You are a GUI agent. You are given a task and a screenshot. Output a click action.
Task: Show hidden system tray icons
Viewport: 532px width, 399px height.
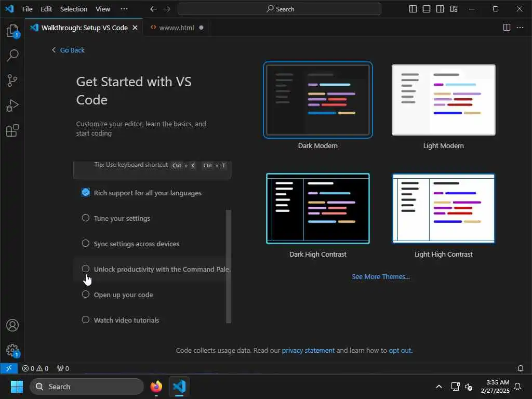pos(438,387)
